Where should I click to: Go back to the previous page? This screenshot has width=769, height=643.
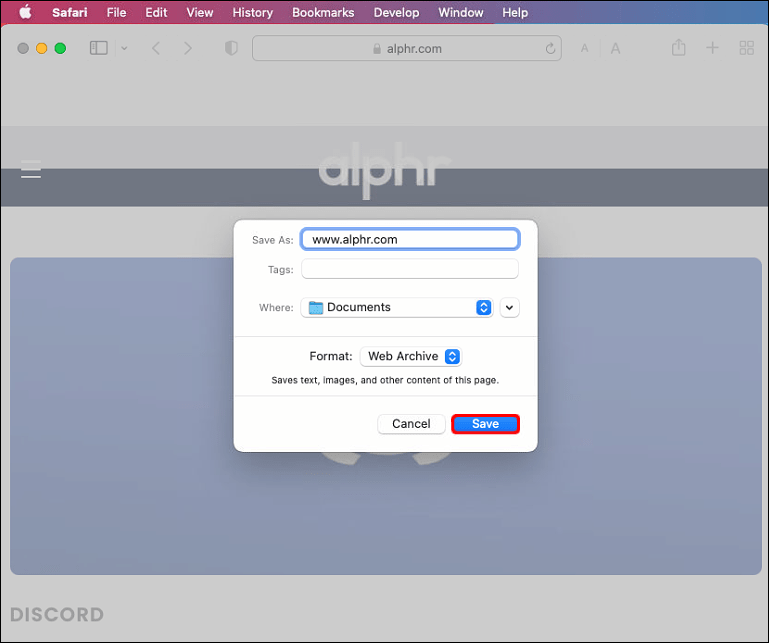click(x=156, y=48)
